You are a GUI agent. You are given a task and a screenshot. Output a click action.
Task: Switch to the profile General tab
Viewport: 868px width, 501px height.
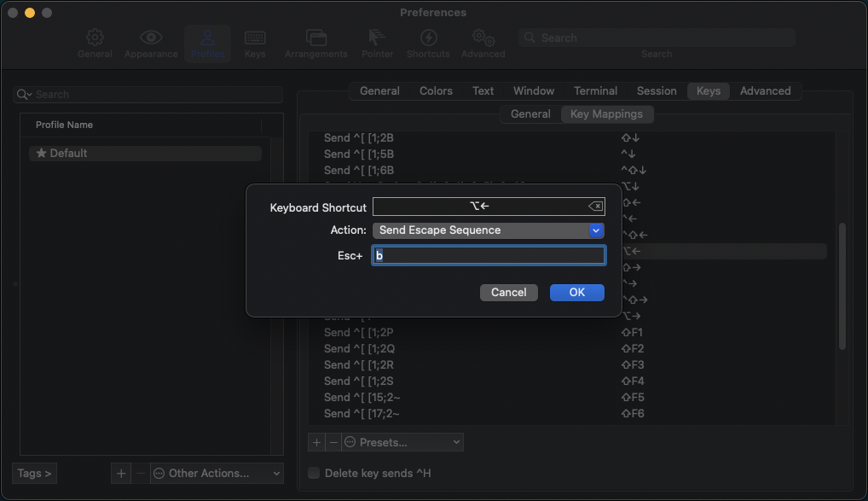pos(379,90)
